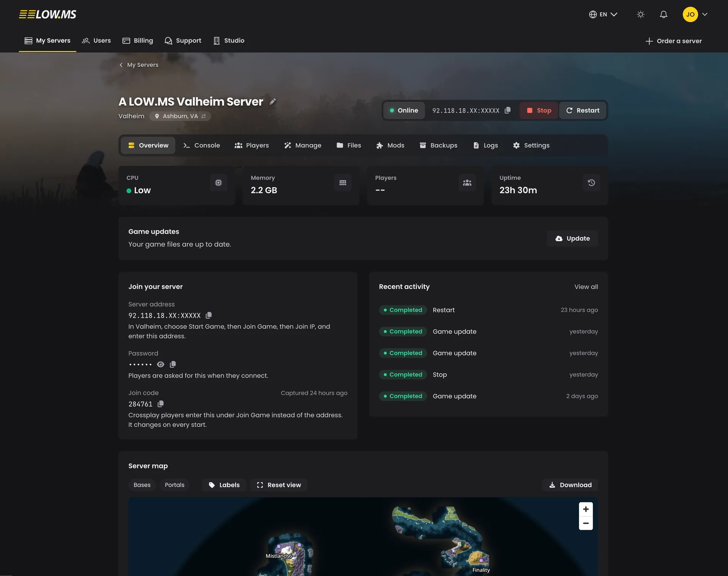Click the CPU chip icon

click(x=218, y=183)
